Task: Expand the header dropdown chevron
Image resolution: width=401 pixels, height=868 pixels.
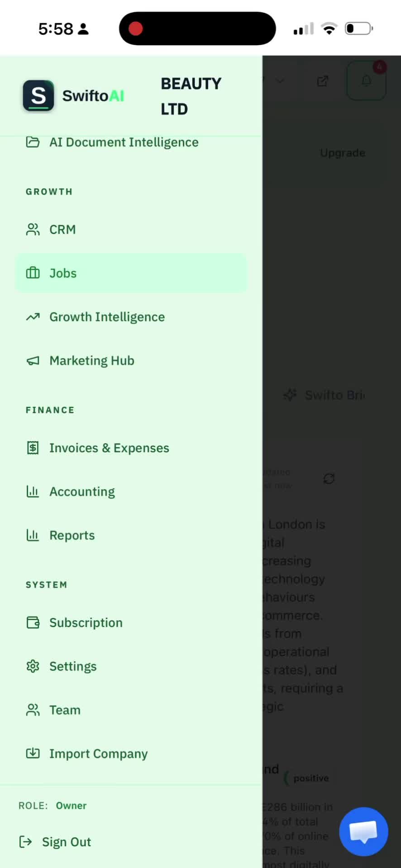Action: [x=280, y=81]
